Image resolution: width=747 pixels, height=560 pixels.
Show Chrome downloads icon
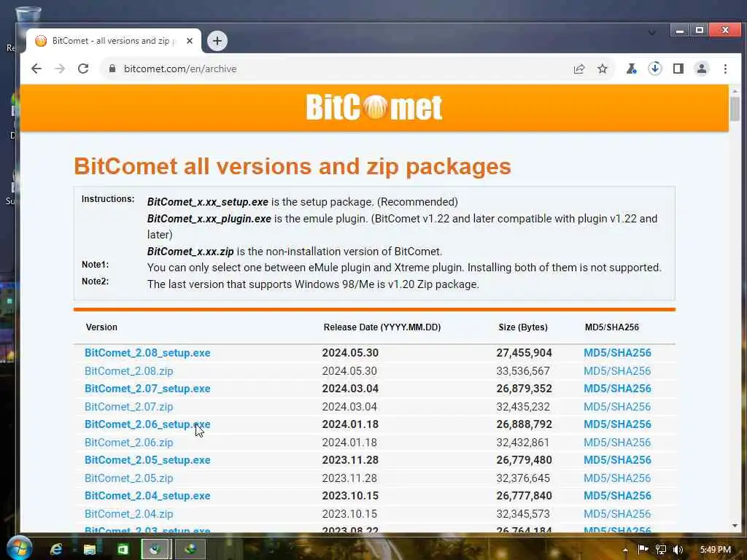tap(654, 69)
